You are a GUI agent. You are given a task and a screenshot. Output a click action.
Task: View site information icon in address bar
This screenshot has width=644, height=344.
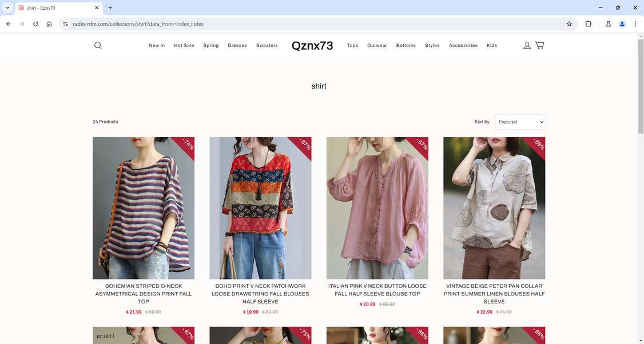(65, 24)
